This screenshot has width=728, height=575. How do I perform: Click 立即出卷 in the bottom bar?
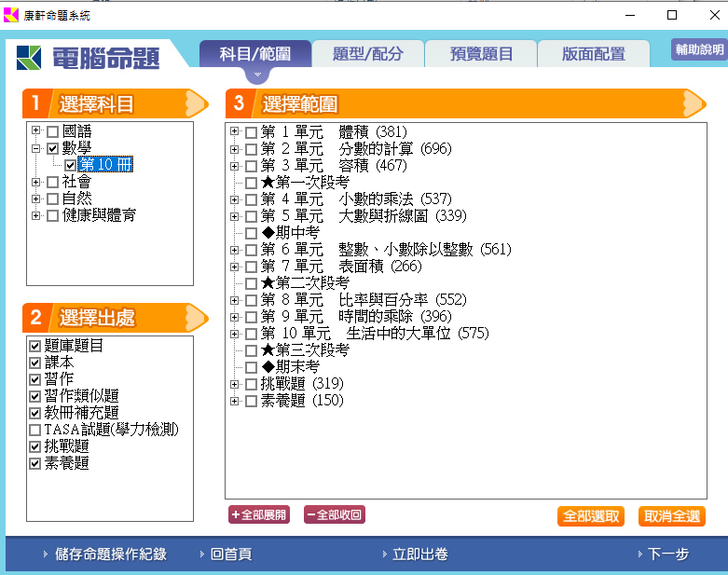(x=419, y=554)
